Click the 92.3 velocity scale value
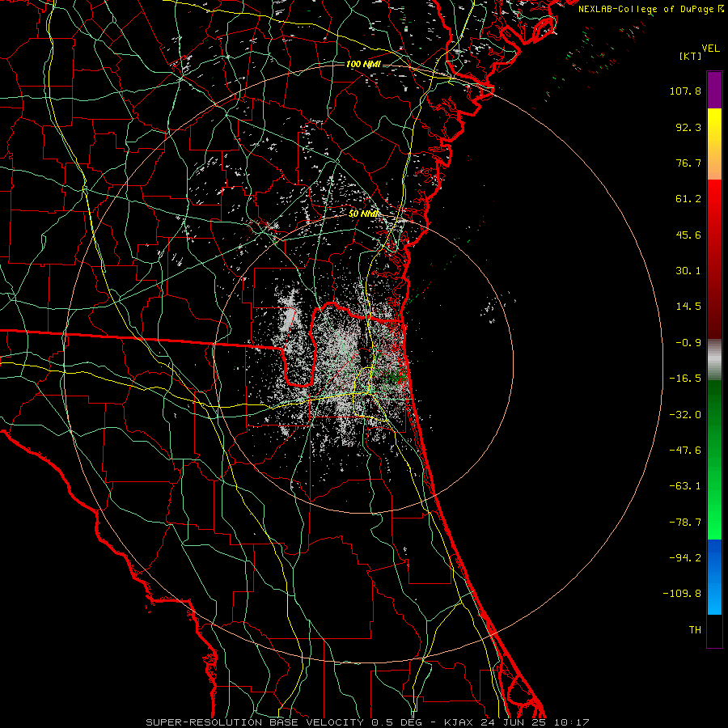The width and height of the screenshot is (728, 728). pos(688,127)
